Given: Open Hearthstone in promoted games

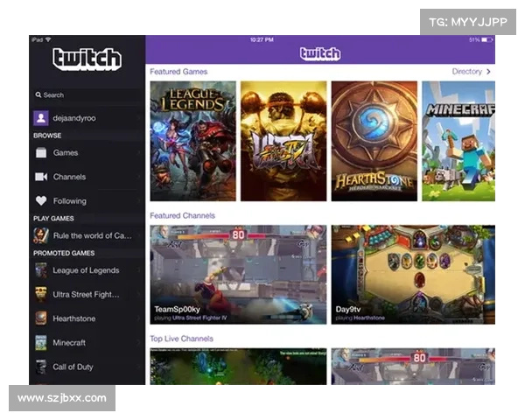Looking at the screenshot, I should (87, 318).
